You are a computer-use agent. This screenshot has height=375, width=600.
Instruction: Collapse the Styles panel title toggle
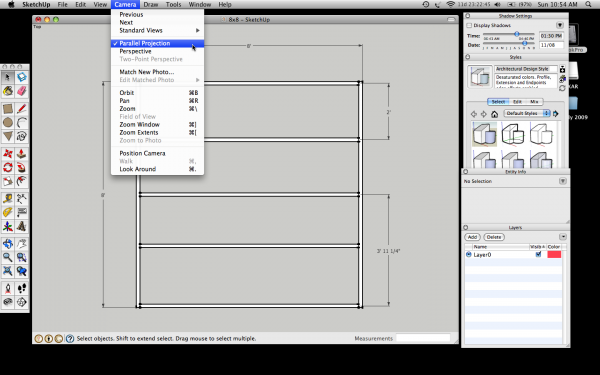[467, 57]
